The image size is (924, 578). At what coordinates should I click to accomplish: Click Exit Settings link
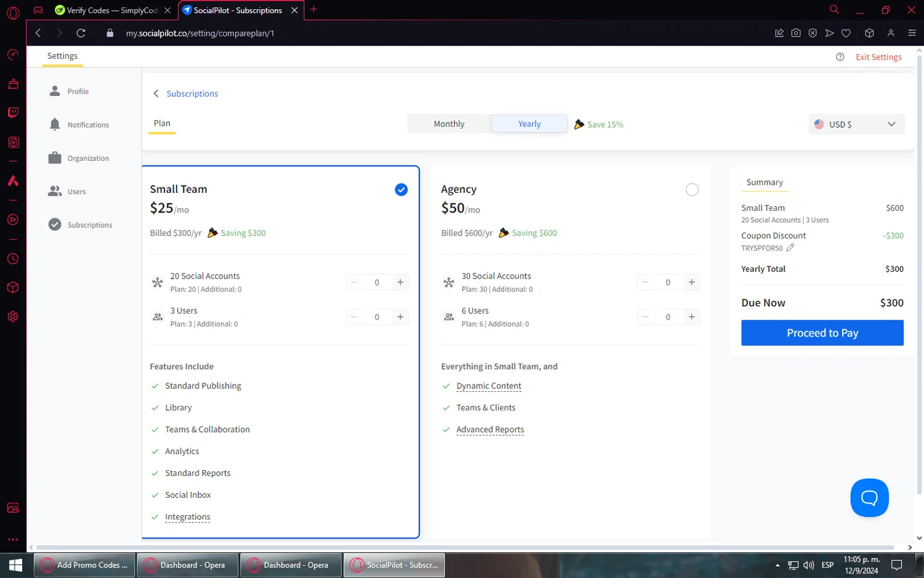point(878,57)
